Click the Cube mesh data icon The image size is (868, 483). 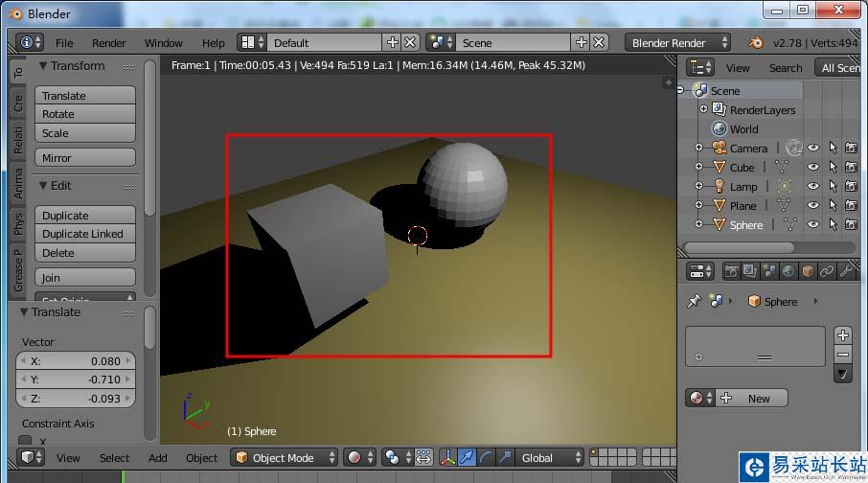coord(782,167)
